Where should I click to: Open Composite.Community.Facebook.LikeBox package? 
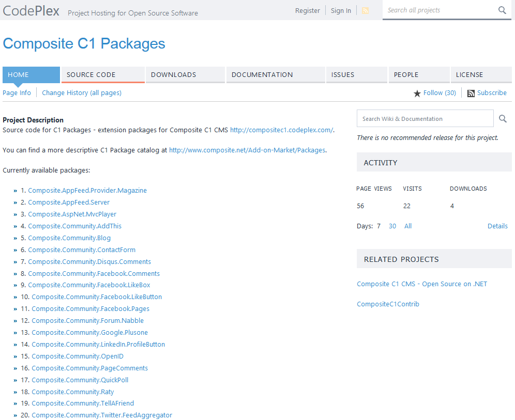point(89,285)
